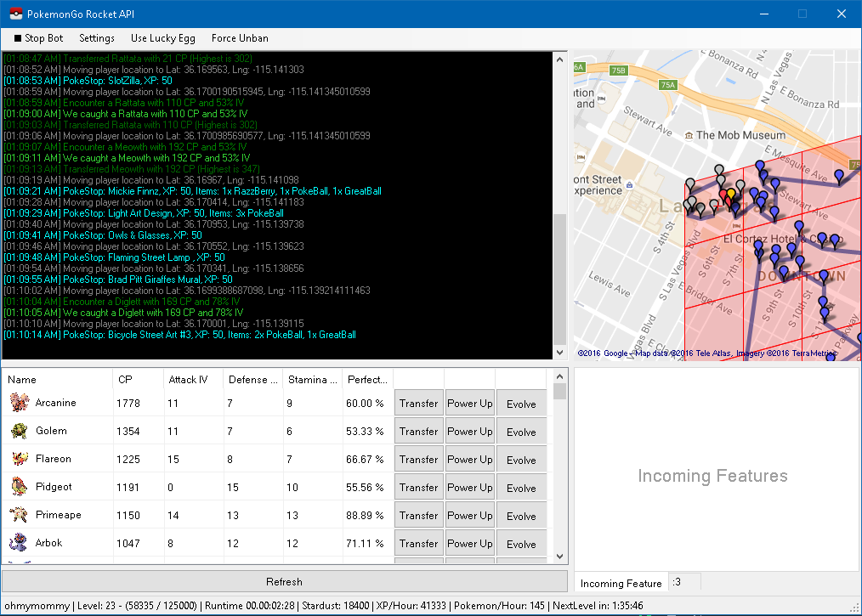This screenshot has height=616, width=862.
Task: Click the Arbok sprite icon
Action: pos(19,543)
